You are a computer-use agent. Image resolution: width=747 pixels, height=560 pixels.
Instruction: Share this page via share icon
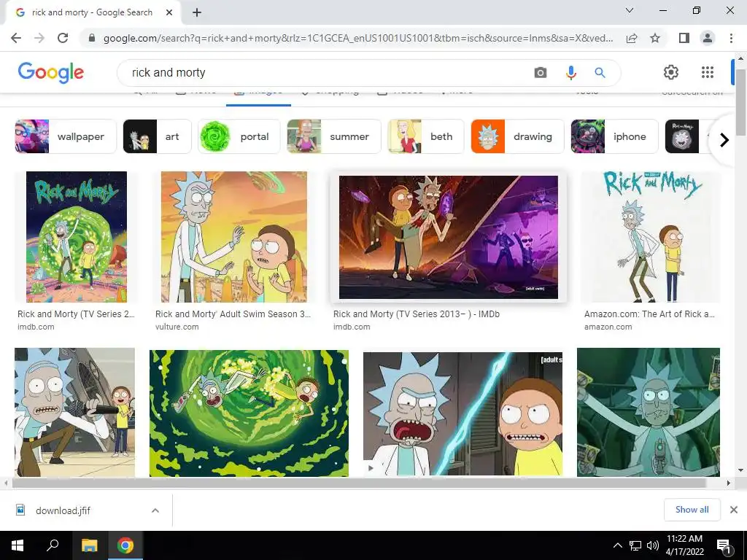(x=632, y=38)
